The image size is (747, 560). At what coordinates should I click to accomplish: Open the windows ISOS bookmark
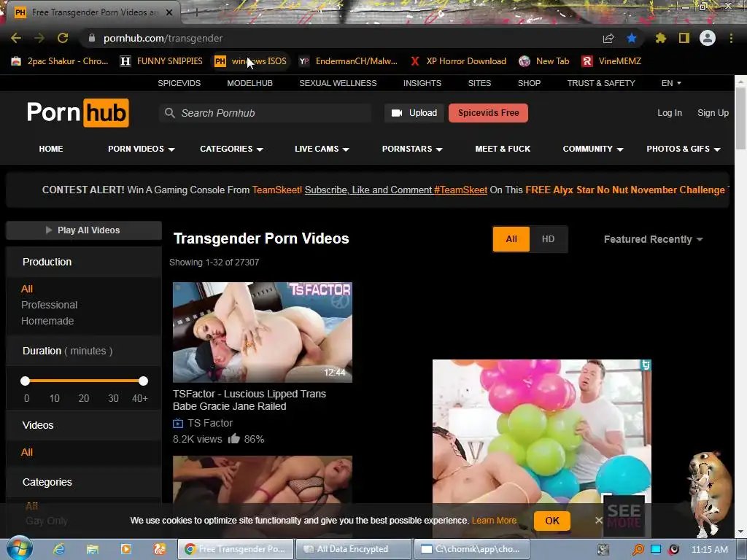click(x=251, y=61)
